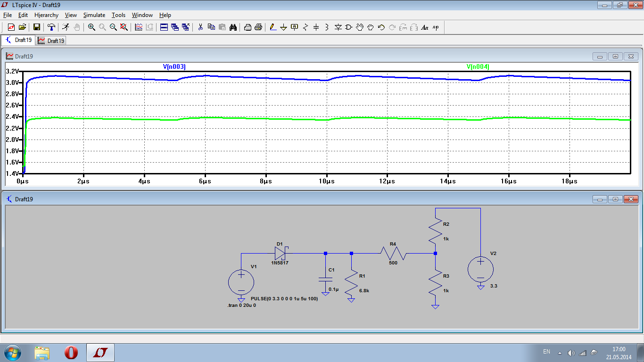Image resolution: width=644 pixels, height=362 pixels.
Task: Open Opera browser from the taskbar
Action: pos(71,353)
